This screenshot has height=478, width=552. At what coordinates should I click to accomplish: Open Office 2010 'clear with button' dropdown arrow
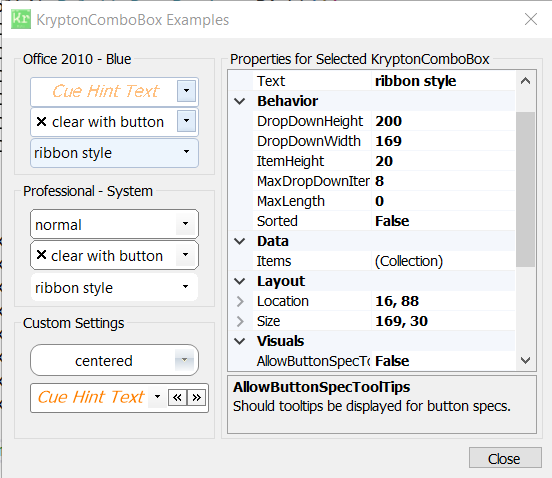[186, 121]
